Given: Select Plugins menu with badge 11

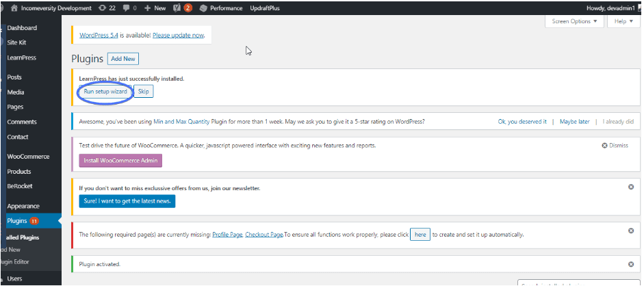Looking at the screenshot, I should point(31,221).
